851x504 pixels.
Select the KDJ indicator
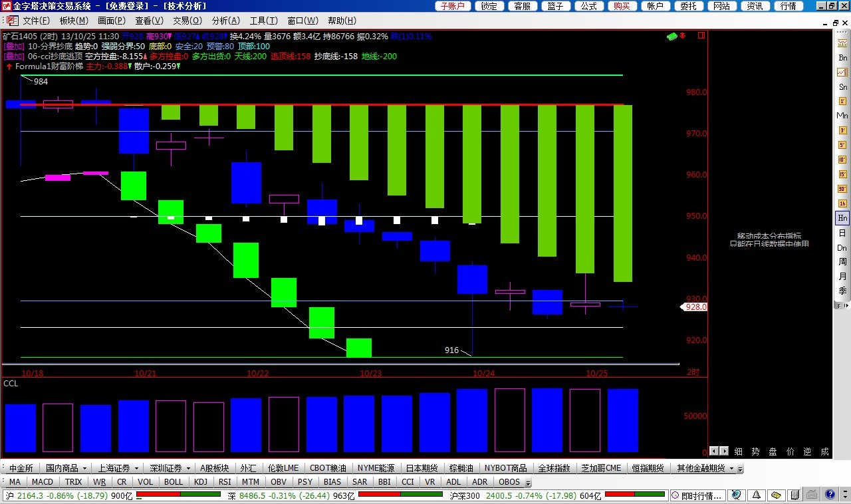pos(201,481)
